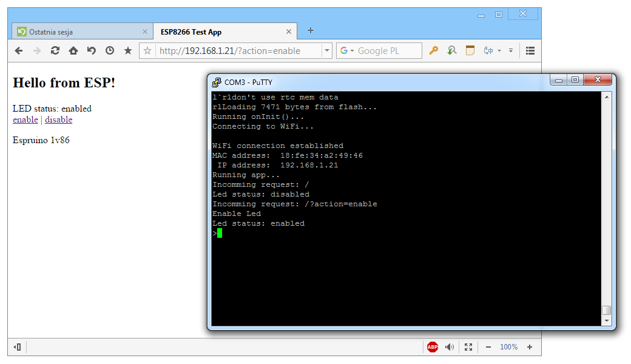Expand the toolbar overflow chevron
This screenshot has height=364, width=631.
tap(511, 51)
